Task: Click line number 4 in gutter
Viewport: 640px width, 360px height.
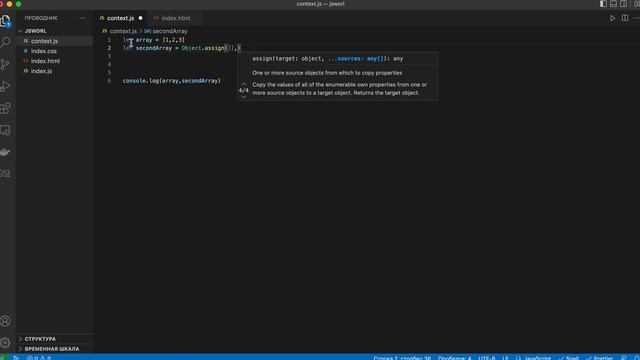Action: tap(109, 64)
